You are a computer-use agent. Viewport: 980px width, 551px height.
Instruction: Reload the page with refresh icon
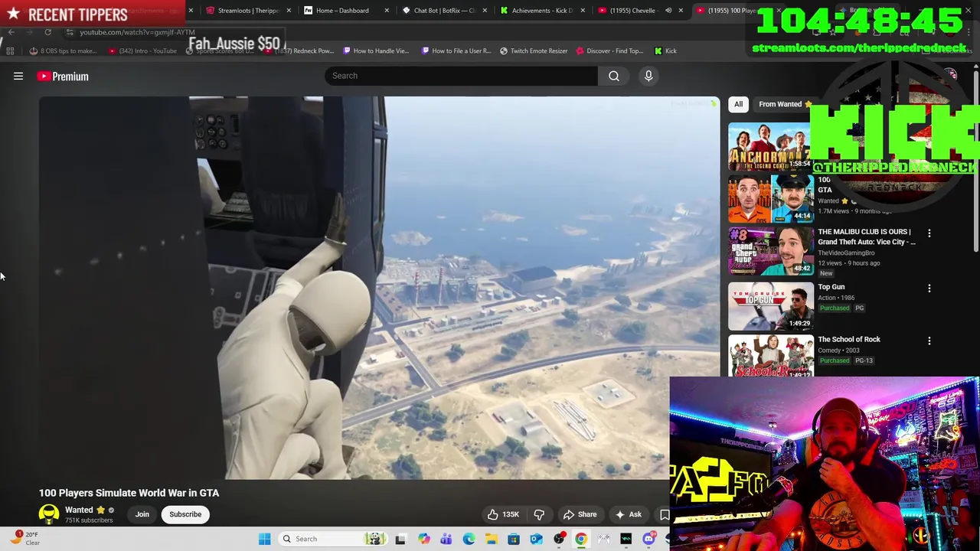tap(47, 32)
